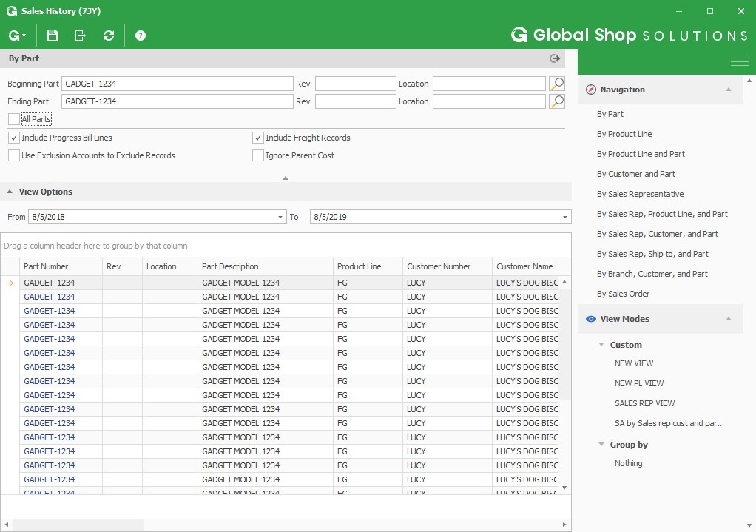Click the hamburger menu icon in side panel

click(739, 61)
